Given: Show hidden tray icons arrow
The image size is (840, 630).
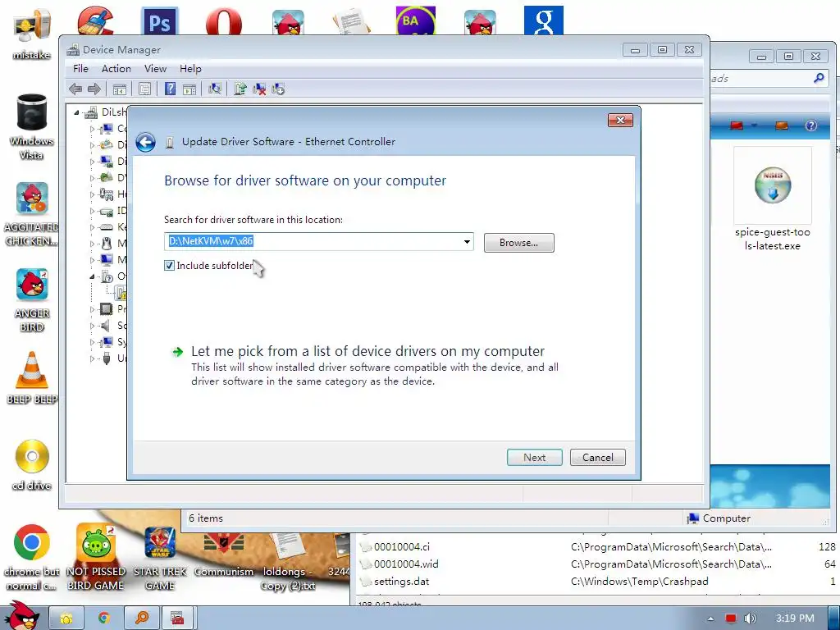Looking at the screenshot, I should pos(710,619).
